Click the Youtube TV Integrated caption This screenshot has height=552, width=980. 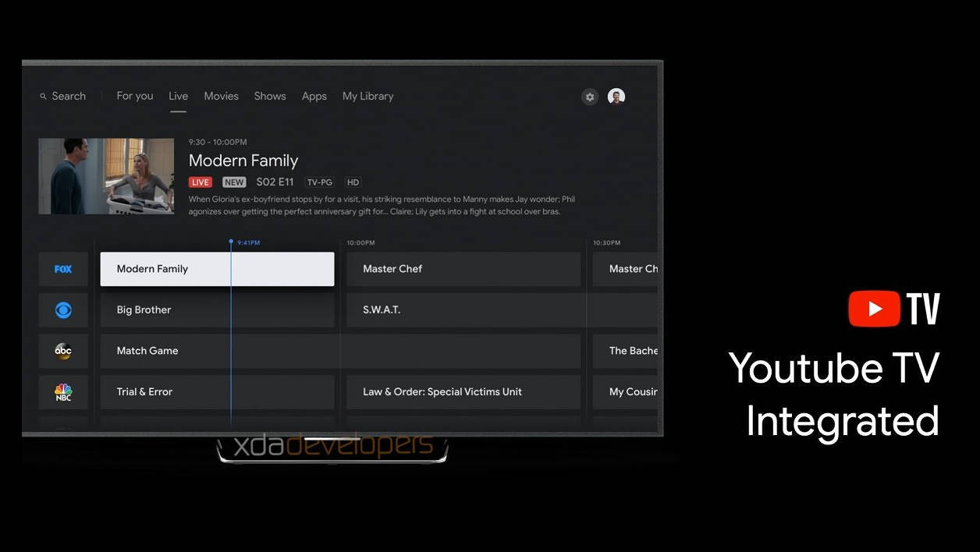[x=834, y=395]
